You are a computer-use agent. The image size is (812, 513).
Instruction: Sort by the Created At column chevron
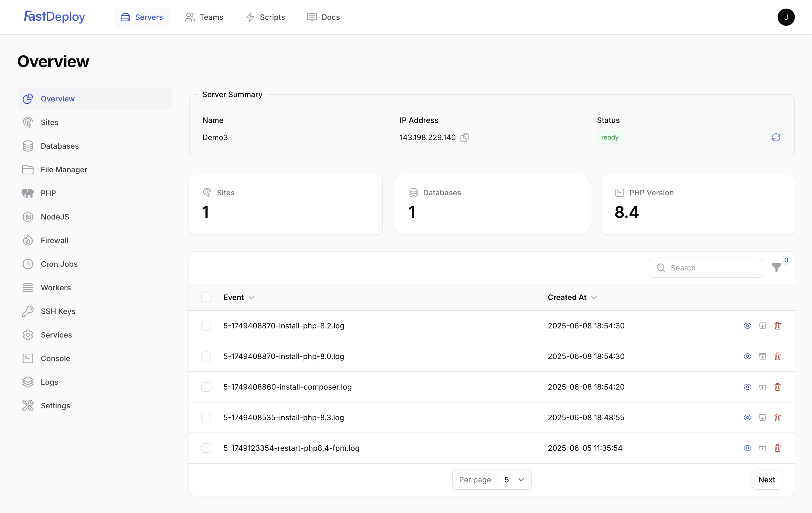point(594,298)
